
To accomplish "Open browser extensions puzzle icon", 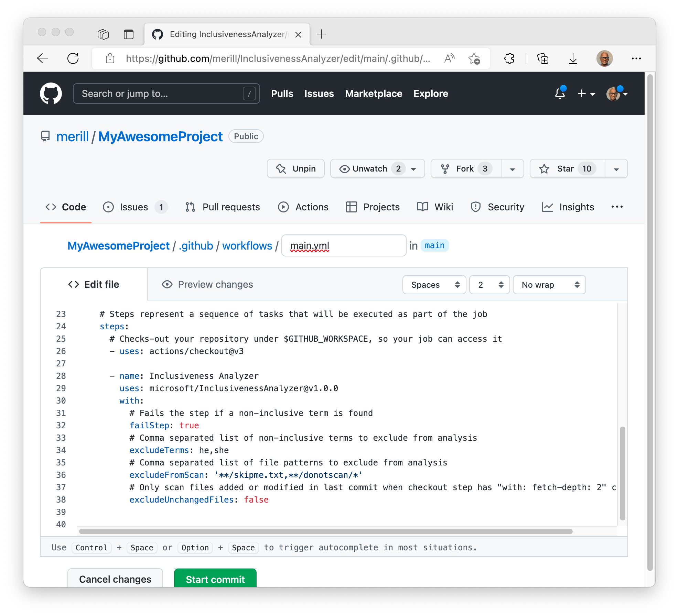I will pos(509,58).
